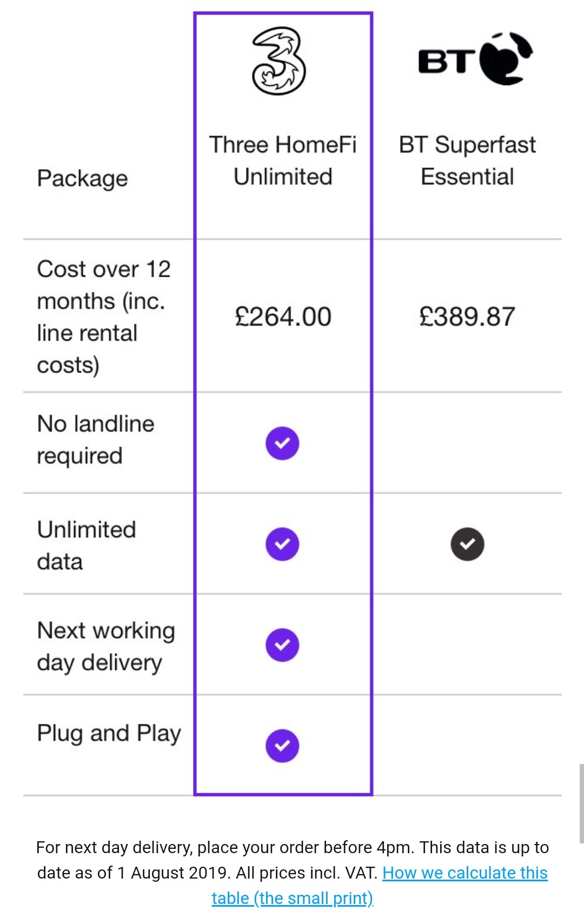Click the £389.87 BT price
Screen dimensions: 584x924
(467, 316)
